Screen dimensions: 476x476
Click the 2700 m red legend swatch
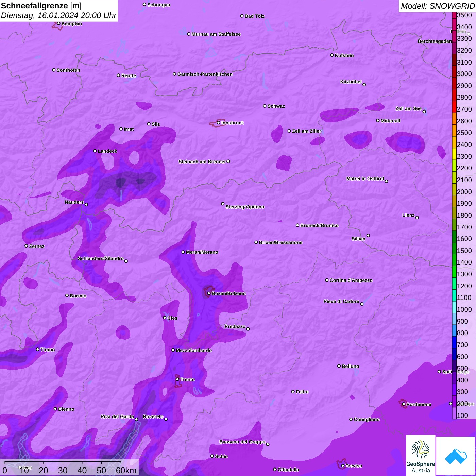[454, 107]
